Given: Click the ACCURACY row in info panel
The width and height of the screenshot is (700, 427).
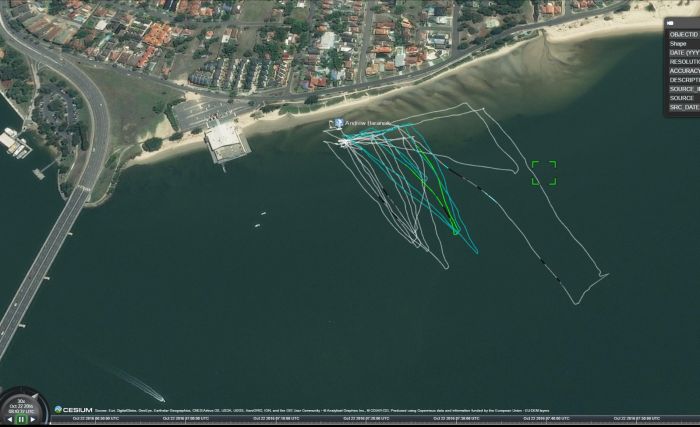Looking at the screenshot, I should [x=684, y=70].
